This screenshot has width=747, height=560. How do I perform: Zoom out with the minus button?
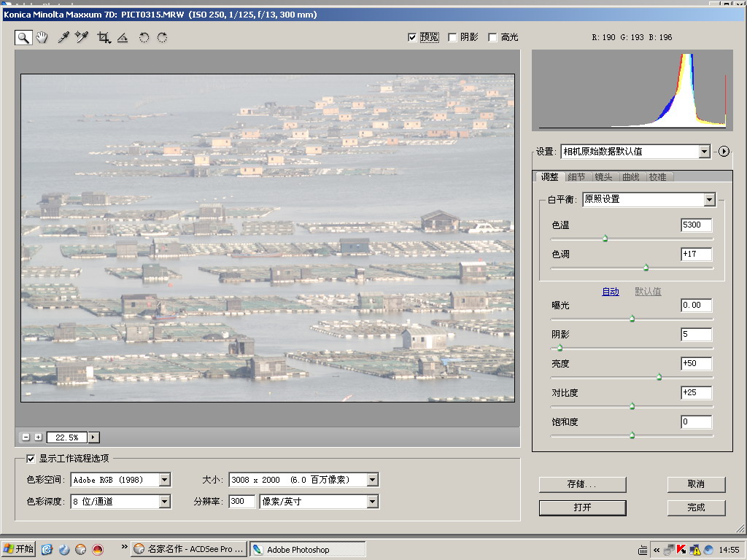(26, 437)
